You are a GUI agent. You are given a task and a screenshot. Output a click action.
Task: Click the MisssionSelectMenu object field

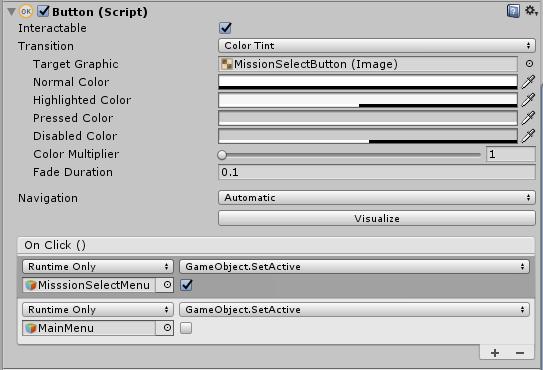(x=89, y=285)
